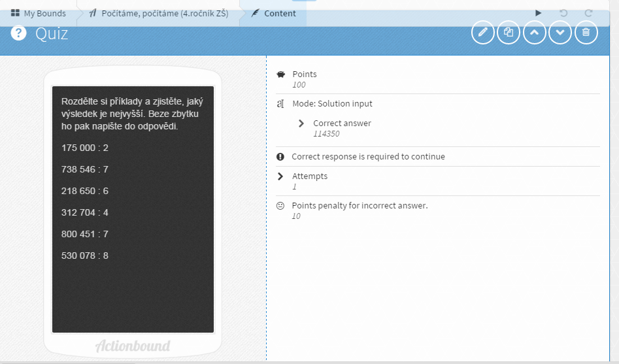The width and height of the screenshot is (619, 364).
Task: Click the piggy bank Points icon
Action: click(x=280, y=74)
